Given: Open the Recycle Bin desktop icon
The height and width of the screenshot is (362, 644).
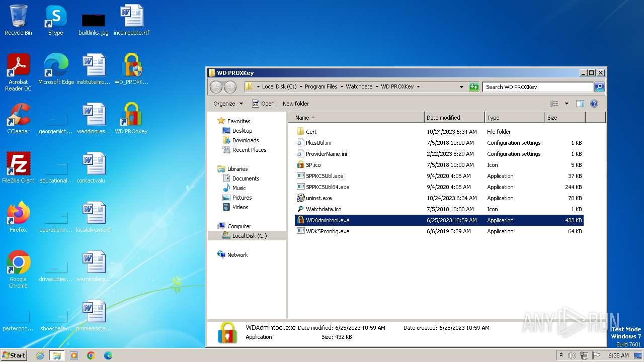Looking at the screenshot, I should point(18,20).
